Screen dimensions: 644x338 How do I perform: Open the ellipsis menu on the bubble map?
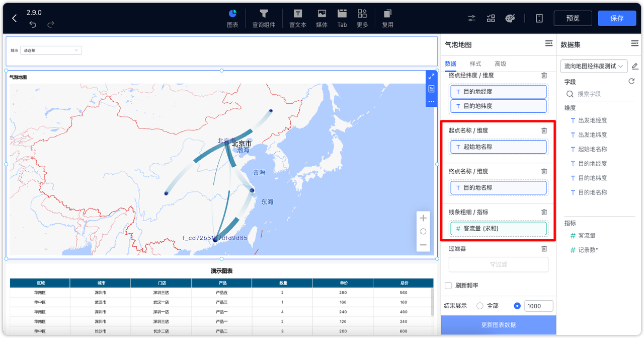click(431, 101)
